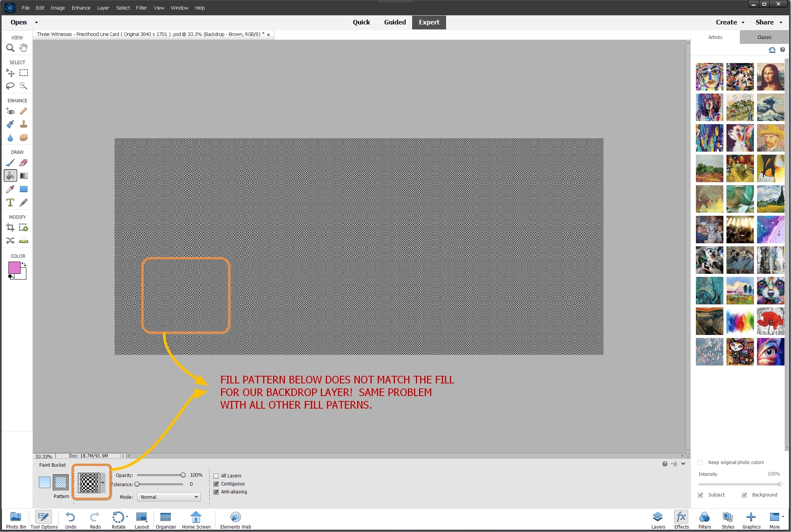Image resolution: width=791 pixels, height=532 pixels.
Task: Choose the Rectangular Marquee tool
Action: click(24, 73)
